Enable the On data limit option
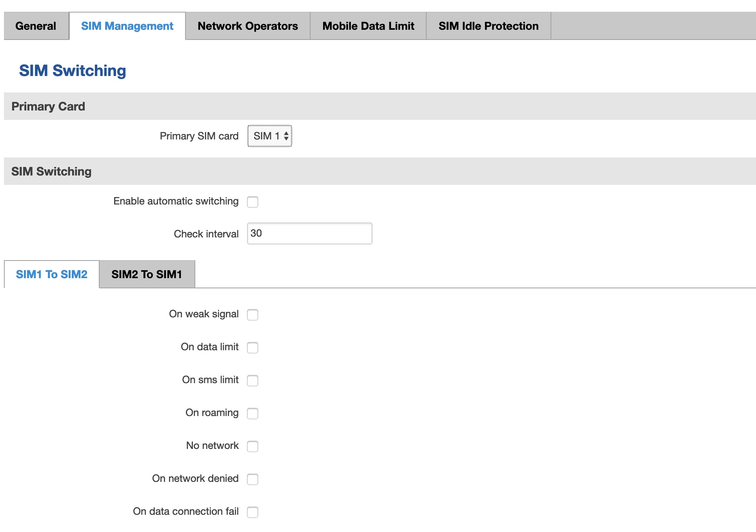This screenshot has width=756, height=532. [253, 347]
